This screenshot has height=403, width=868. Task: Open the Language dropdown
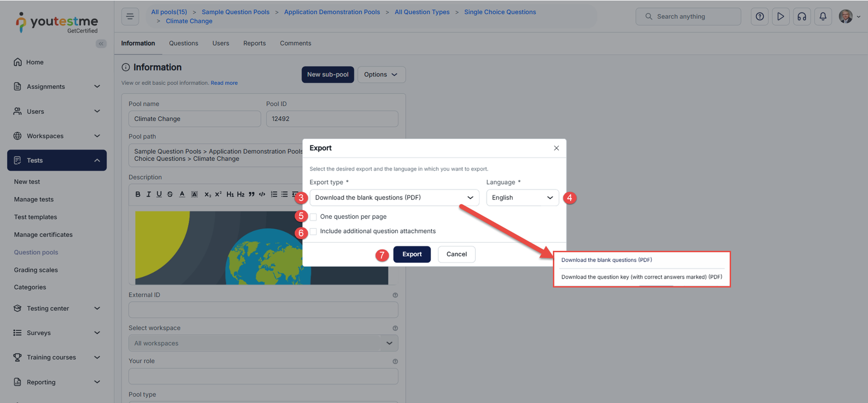coord(522,198)
